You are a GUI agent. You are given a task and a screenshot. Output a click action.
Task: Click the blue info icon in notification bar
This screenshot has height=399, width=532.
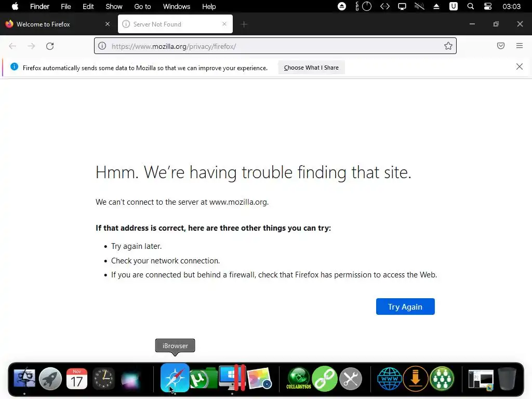click(x=14, y=66)
